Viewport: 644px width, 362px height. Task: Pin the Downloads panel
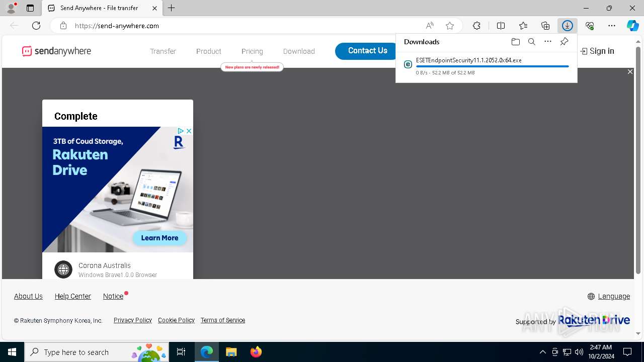564,42
